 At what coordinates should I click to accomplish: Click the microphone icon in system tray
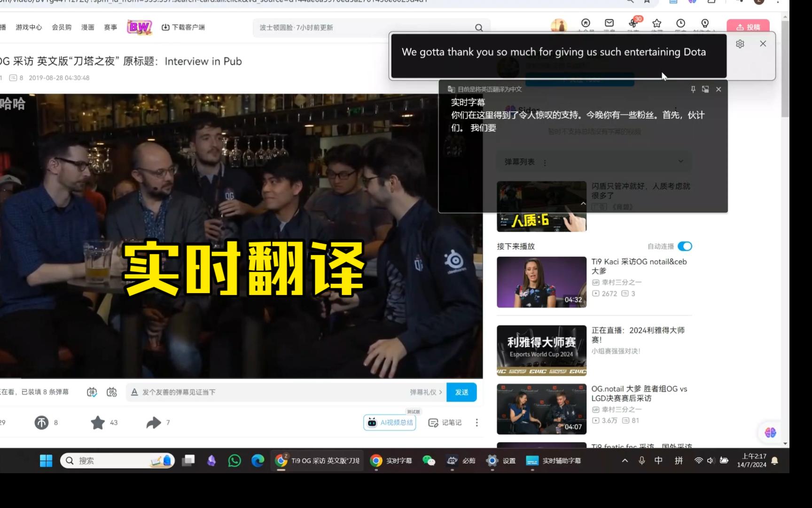click(641, 460)
